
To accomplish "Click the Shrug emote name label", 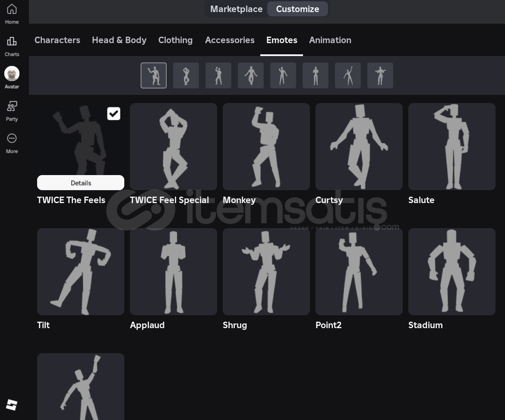I will click(x=235, y=325).
